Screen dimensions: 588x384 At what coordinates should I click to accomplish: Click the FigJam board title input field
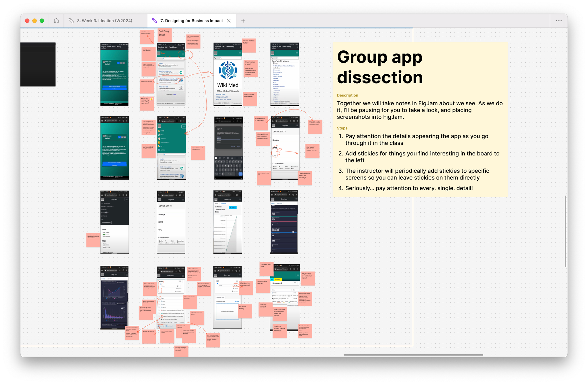(x=193, y=20)
